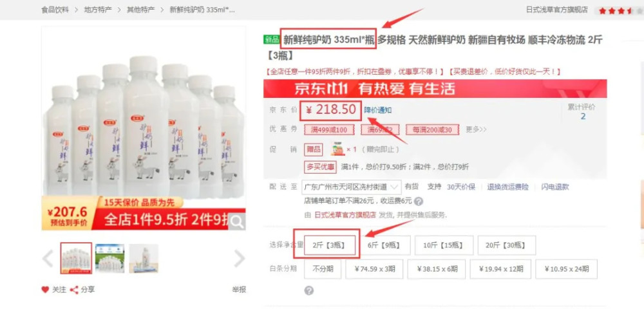Open the delivery address 广东广州市天河区 dropdown
644x309 pixels.
coord(352,187)
